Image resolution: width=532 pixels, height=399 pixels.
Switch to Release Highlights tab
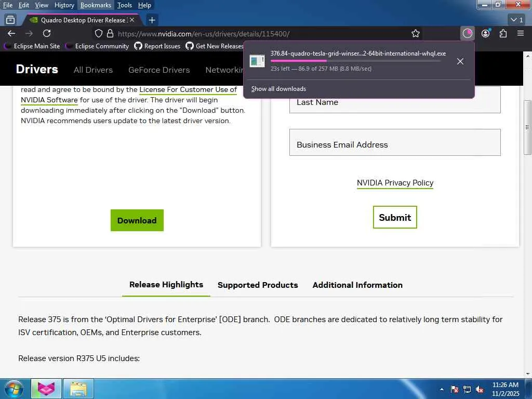166,285
